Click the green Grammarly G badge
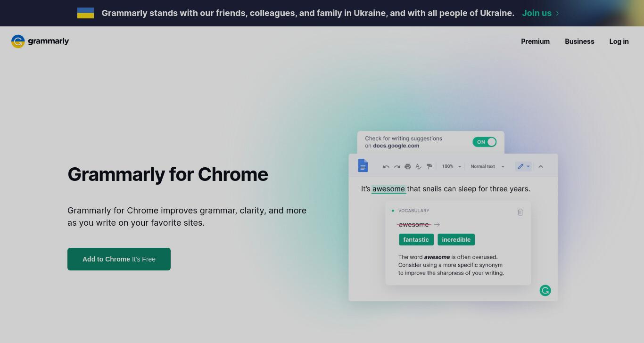The height and width of the screenshot is (343, 644). coord(545,291)
